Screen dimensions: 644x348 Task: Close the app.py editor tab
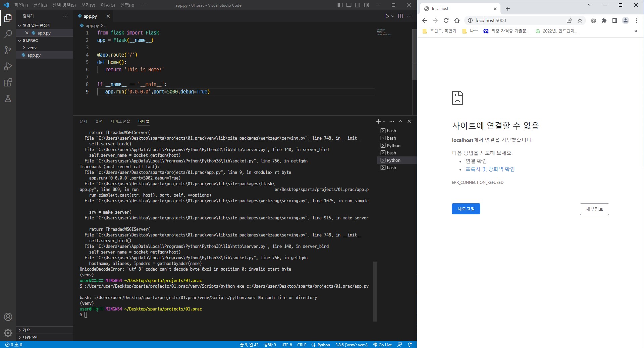point(108,16)
